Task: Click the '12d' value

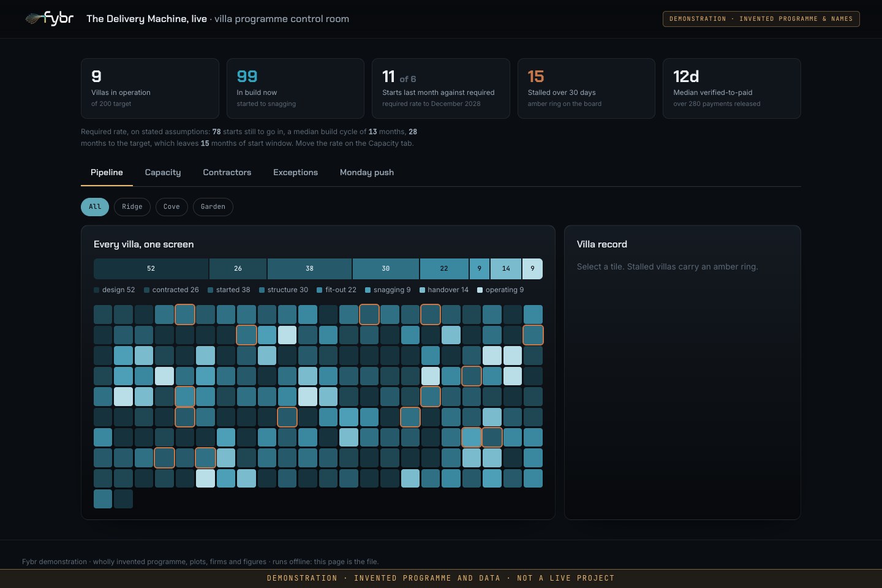Action: coord(686,77)
